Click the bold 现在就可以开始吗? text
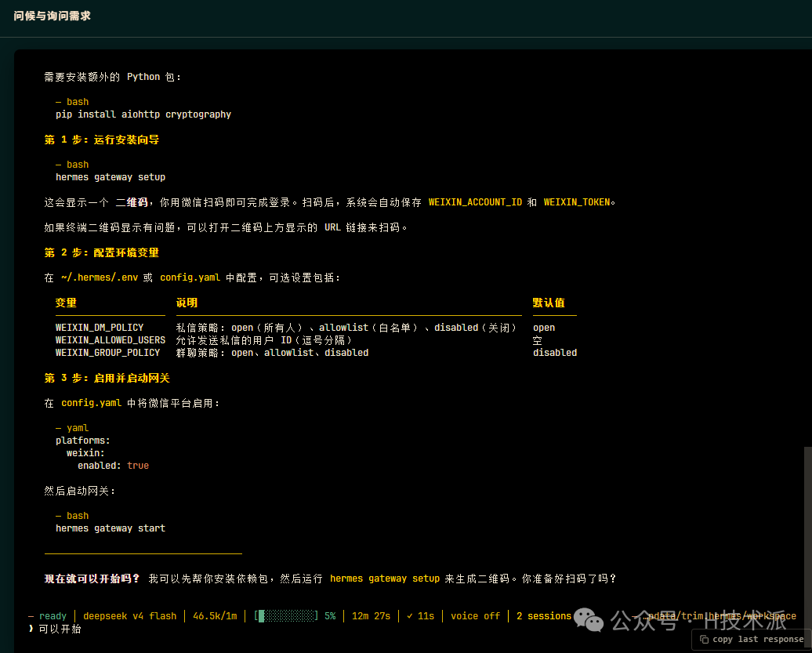The width and height of the screenshot is (812, 653). click(x=92, y=579)
